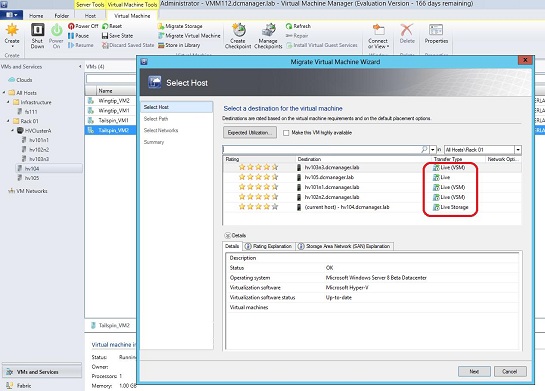Image resolution: width=545 pixels, height=391 pixels.
Task: Click the Reset ribbon item
Action: point(112,26)
